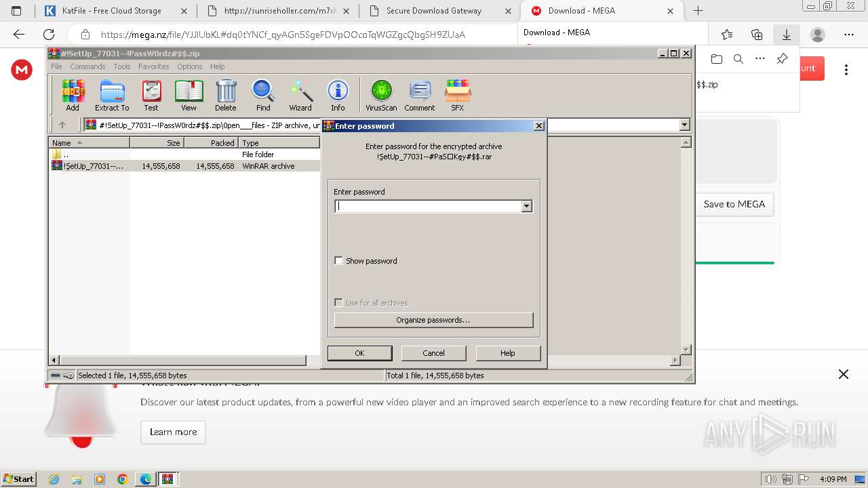Select the !SetUp_77031 WinRAR archive row
The width and height of the screenshot is (868, 488).
point(184,166)
